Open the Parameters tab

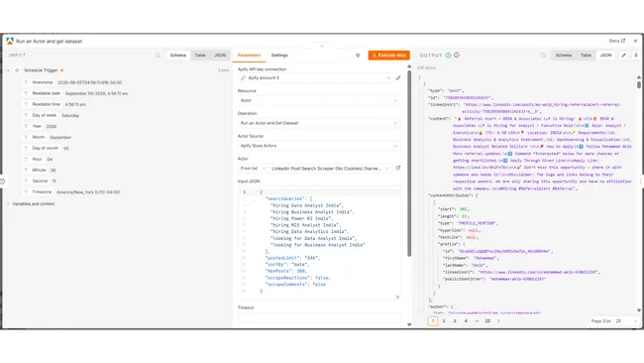click(x=249, y=56)
